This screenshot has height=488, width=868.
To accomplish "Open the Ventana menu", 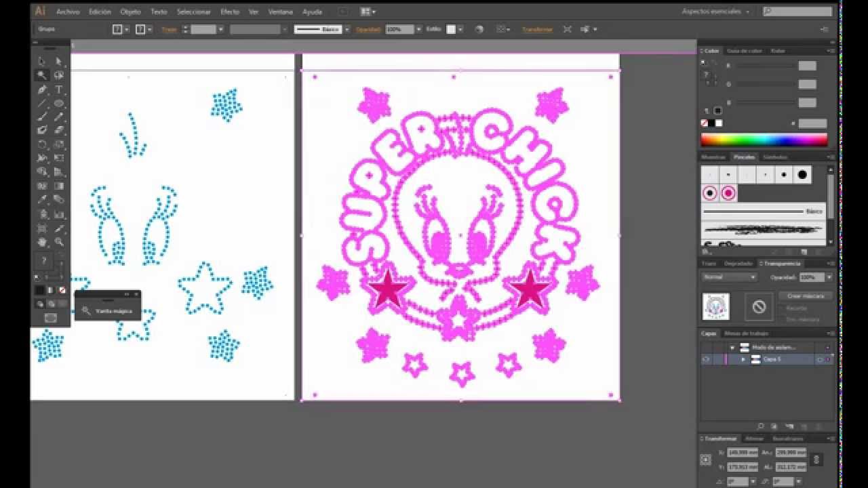I will [281, 12].
